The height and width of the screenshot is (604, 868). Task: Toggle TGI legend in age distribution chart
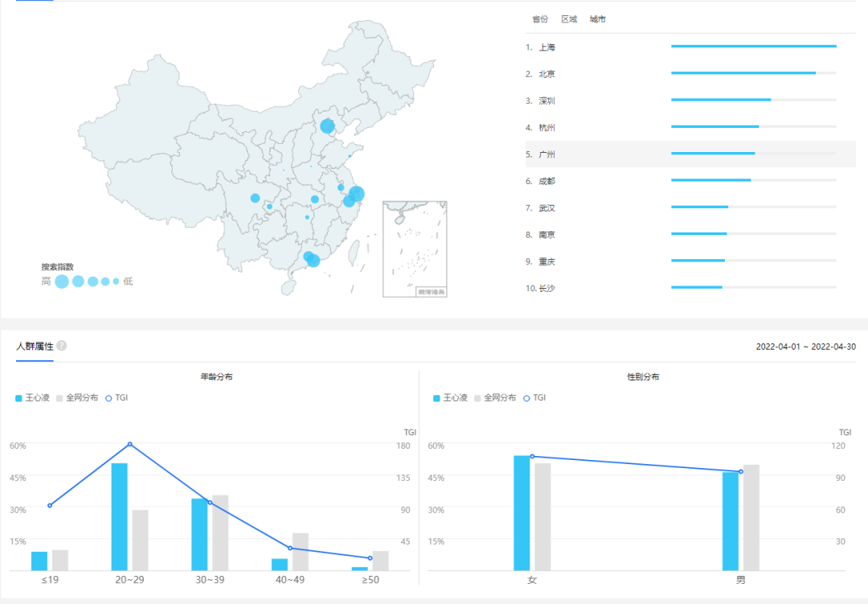click(117, 398)
